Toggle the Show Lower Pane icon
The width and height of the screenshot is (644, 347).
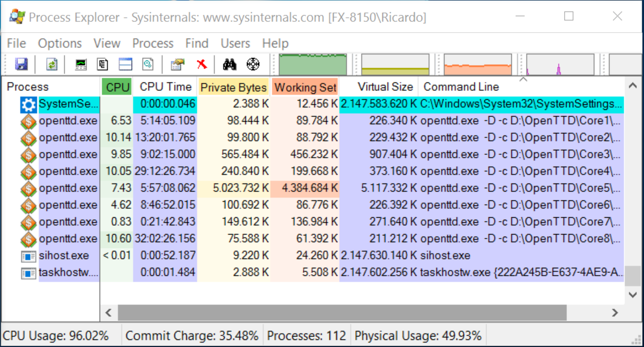click(x=125, y=64)
